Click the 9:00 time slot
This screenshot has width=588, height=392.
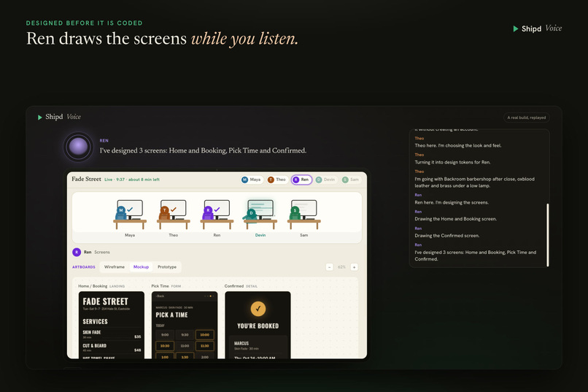pos(165,334)
